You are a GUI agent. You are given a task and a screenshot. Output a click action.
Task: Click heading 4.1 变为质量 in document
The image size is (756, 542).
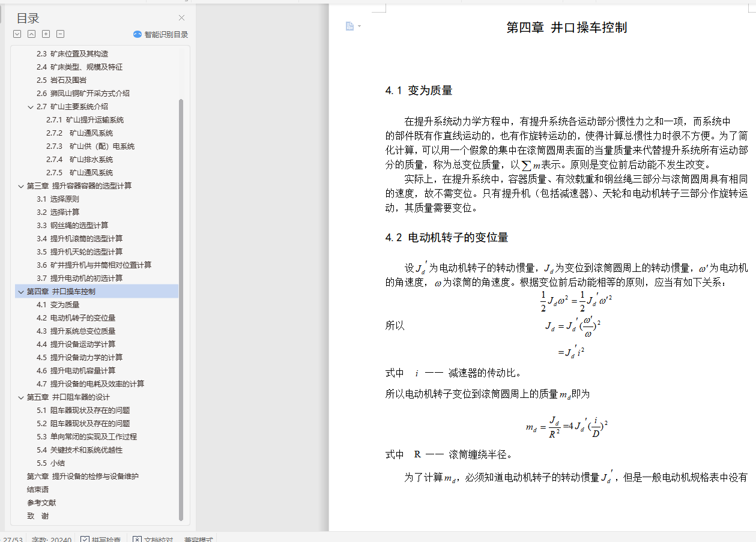coord(419,91)
